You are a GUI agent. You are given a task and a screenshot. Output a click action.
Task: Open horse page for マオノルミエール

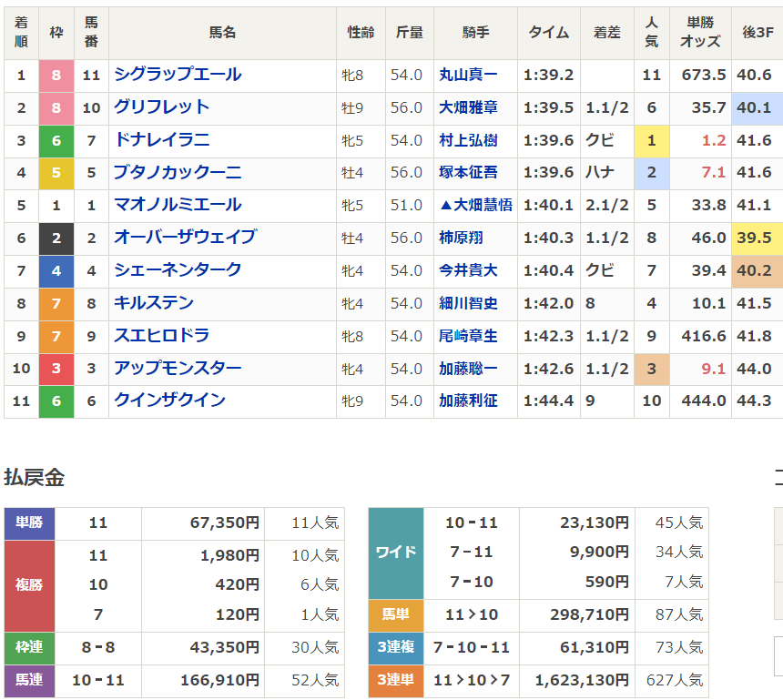point(178,205)
